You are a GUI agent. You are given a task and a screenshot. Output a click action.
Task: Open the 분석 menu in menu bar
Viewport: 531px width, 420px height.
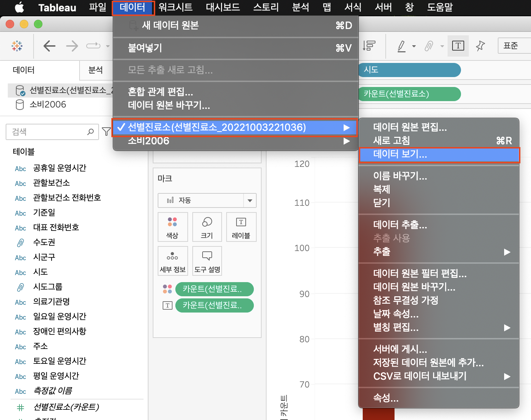tap(300, 7)
